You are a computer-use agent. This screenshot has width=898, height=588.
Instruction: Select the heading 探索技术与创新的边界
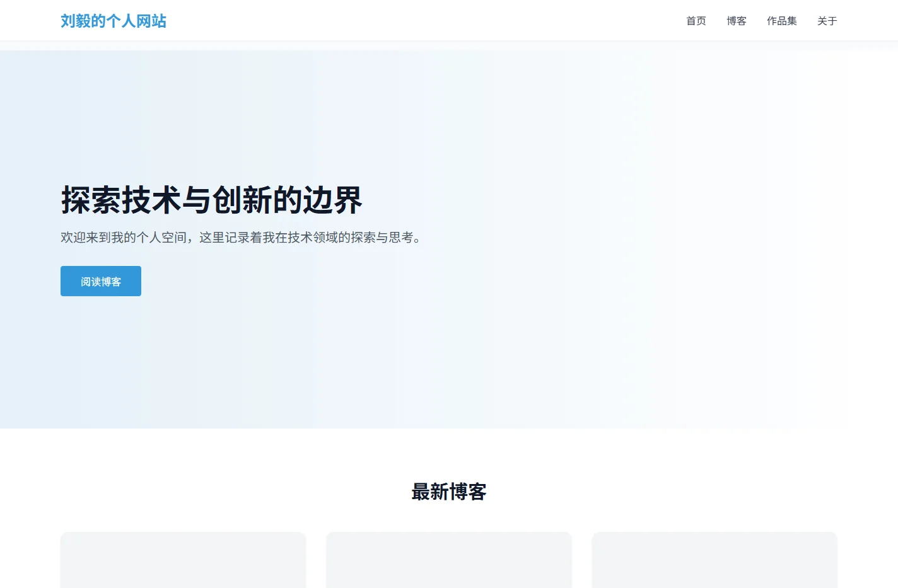click(212, 200)
